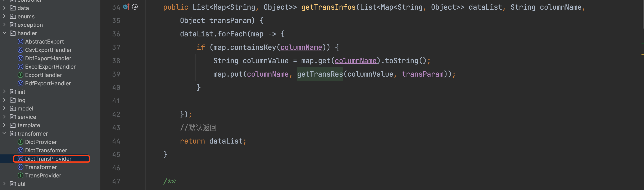644x190 pixels.
Task: Select the highlighted DictTransProvider file
Action: click(x=48, y=159)
